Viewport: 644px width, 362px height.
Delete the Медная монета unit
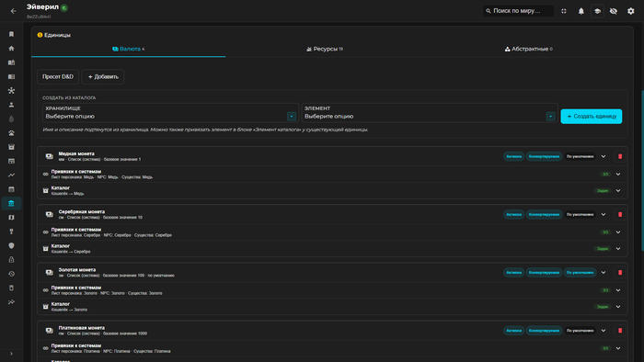coord(620,156)
